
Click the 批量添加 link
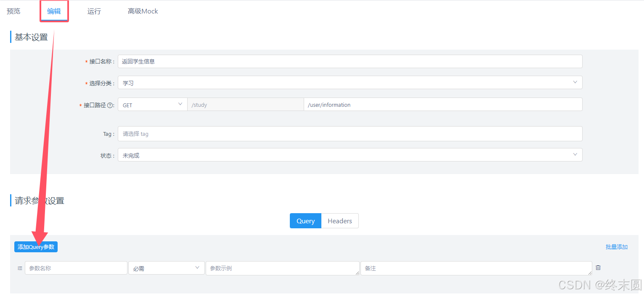[617, 247]
